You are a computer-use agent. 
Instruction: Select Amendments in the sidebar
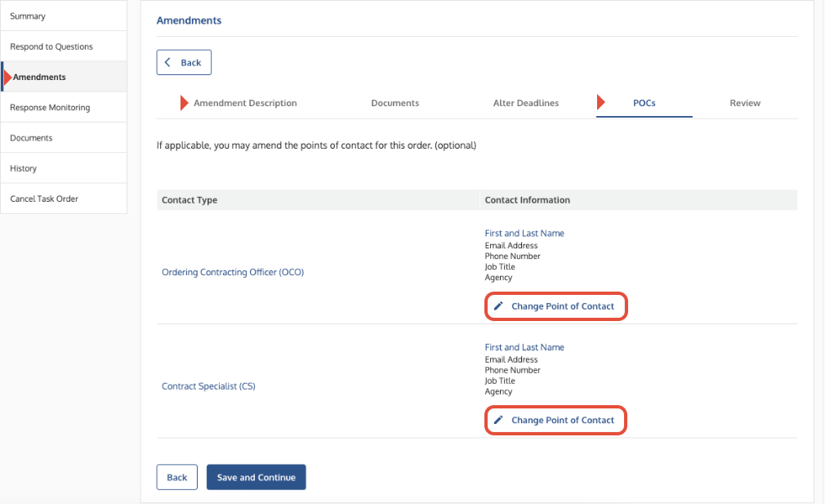pyautogui.click(x=64, y=77)
